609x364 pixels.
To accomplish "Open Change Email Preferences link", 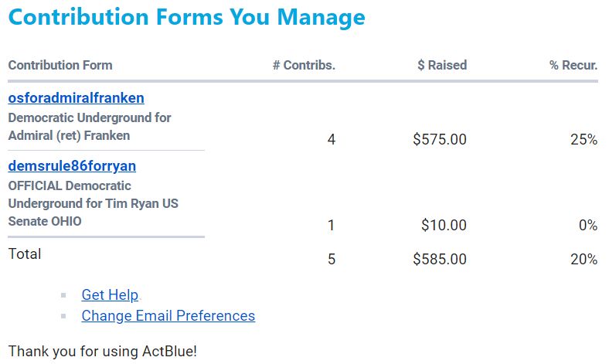I will click(x=168, y=316).
